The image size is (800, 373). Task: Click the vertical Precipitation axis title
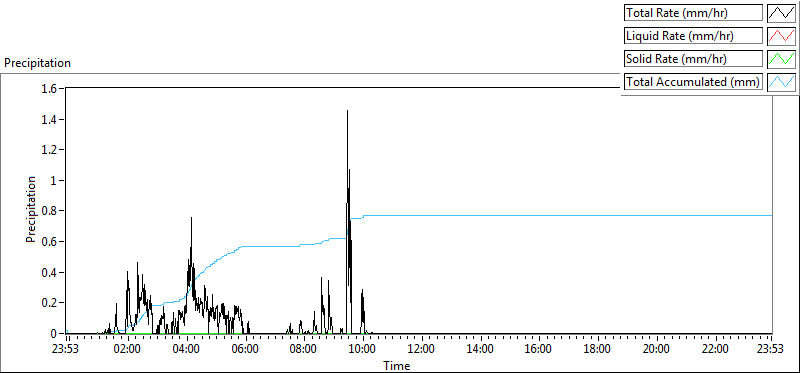[x=31, y=209]
